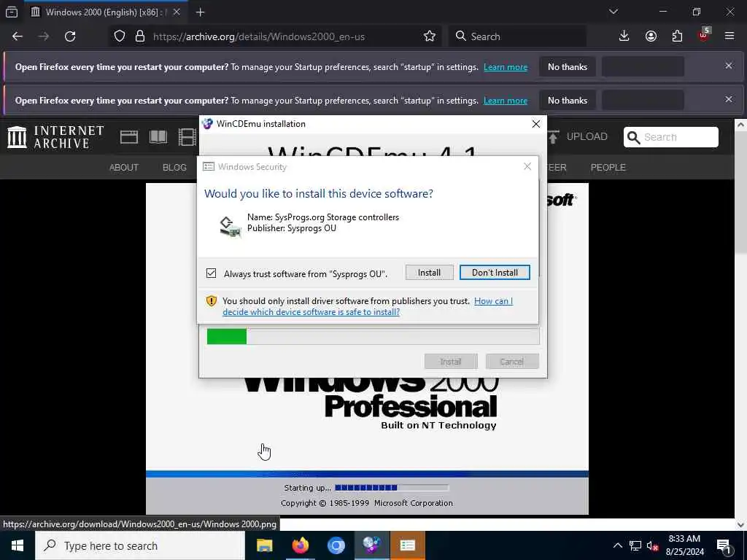Switch to WinCDEmu installer taskbar icon
The image size is (747, 560).
click(371, 545)
